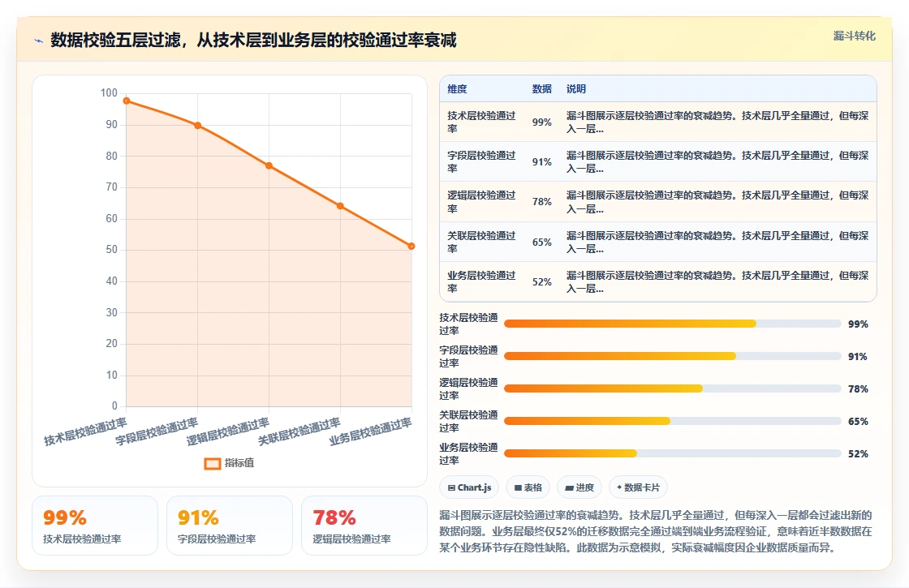Click the description cell in the 99% table row

pyautogui.click(x=717, y=122)
